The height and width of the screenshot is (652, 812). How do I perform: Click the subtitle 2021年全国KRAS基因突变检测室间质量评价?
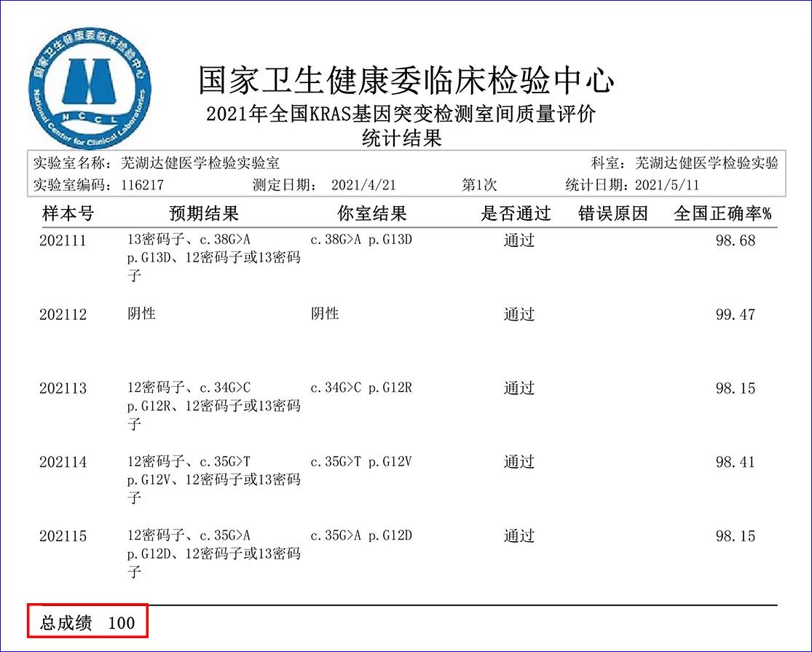[x=401, y=114]
